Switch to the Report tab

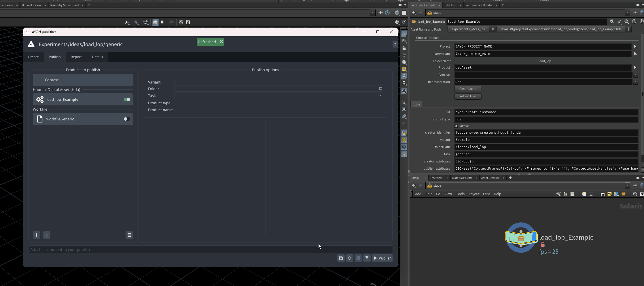[x=76, y=57]
